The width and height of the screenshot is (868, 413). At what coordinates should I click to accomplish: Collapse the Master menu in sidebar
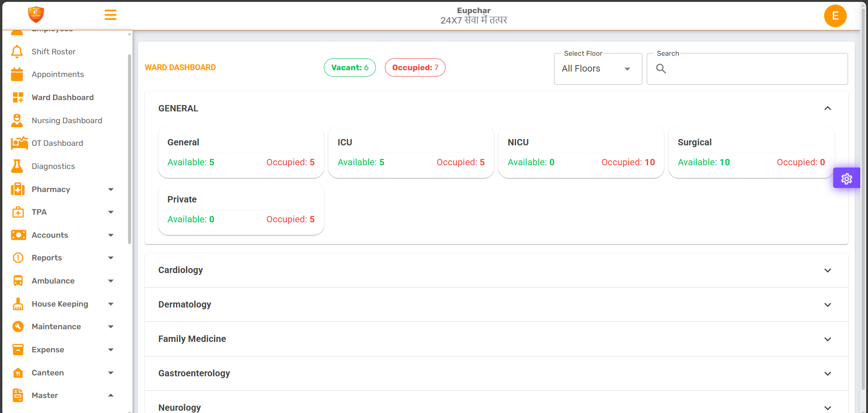tap(110, 395)
